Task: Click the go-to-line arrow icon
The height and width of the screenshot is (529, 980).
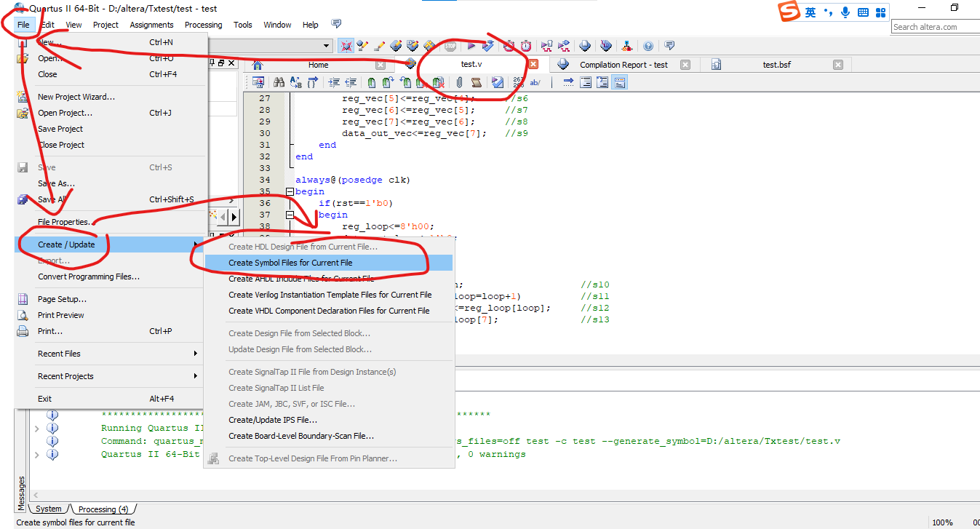Action: (568, 82)
